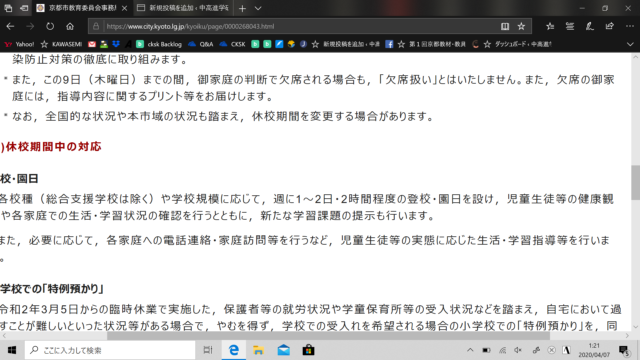The width and height of the screenshot is (640, 360).
Task: Refresh the Kyoto city page
Action: pos(50,26)
